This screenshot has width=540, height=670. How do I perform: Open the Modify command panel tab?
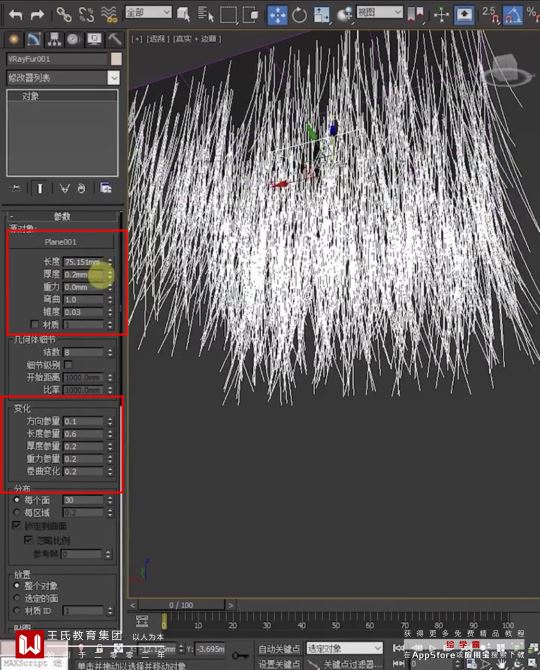click(x=34, y=40)
